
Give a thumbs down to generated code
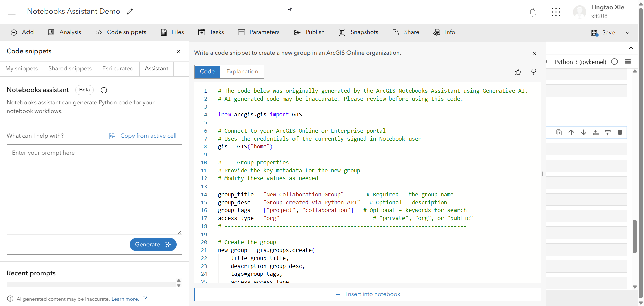534,72
